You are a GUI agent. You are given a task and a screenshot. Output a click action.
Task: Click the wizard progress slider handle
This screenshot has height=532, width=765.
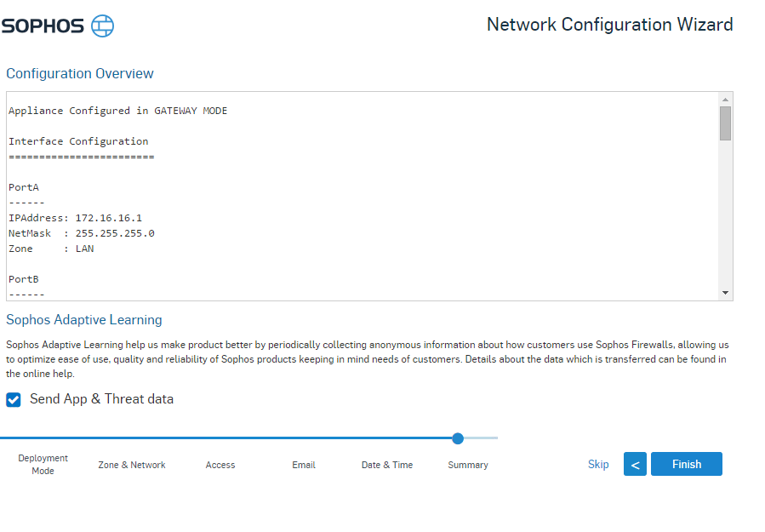tap(458, 438)
